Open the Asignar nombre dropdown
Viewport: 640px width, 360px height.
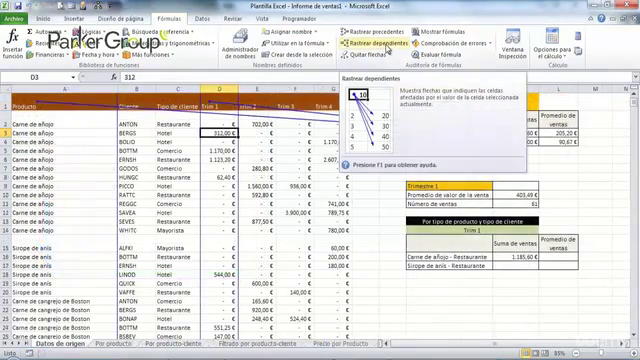pyautogui.click(x=289, y=31)
